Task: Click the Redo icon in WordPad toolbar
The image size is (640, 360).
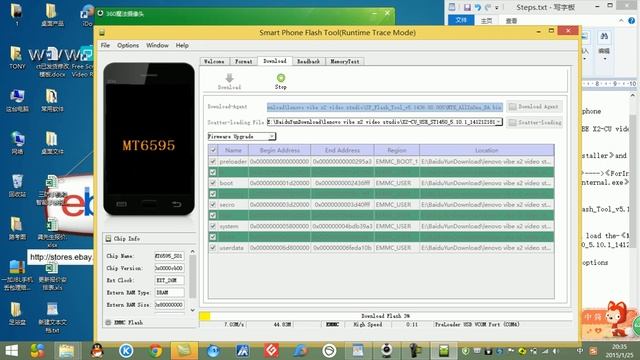Action: pyautogui.click(x=488, y=7)
